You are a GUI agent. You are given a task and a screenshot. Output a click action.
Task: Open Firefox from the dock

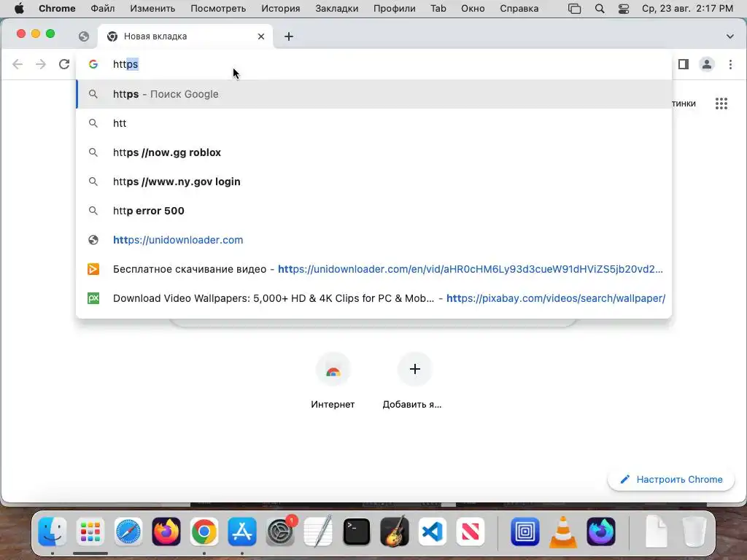(x=166, y=532)
